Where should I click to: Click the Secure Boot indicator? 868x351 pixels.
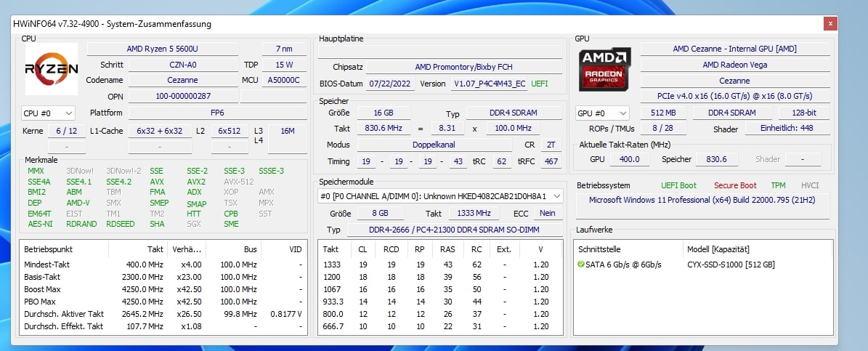pos(734,185)
